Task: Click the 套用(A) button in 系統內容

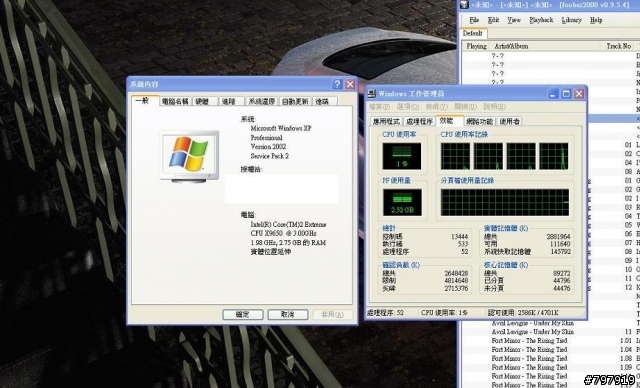Action: click(333, 314)
